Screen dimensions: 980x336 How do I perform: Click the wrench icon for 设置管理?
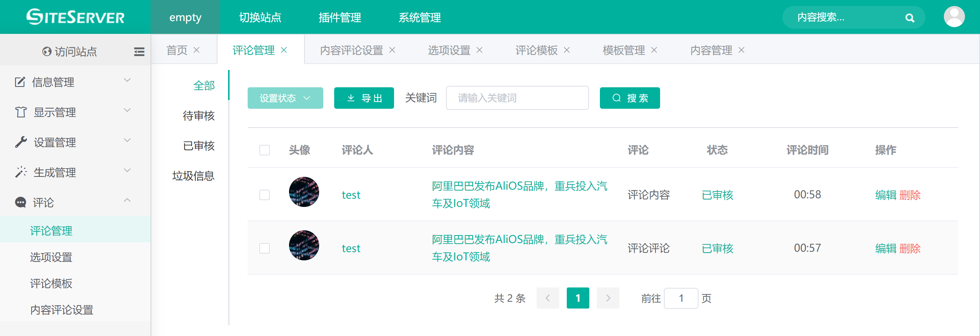(x=21, y=142)
